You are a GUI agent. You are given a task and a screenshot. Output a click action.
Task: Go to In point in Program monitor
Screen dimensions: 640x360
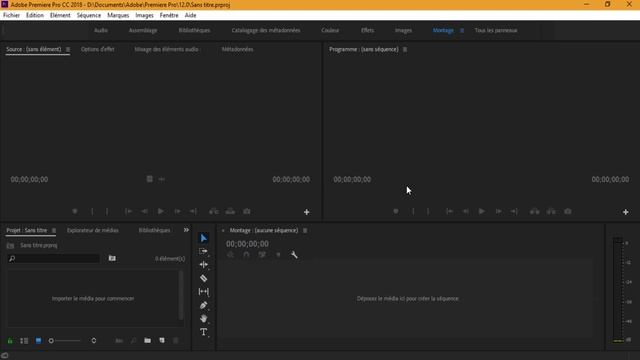coord(449,211)
